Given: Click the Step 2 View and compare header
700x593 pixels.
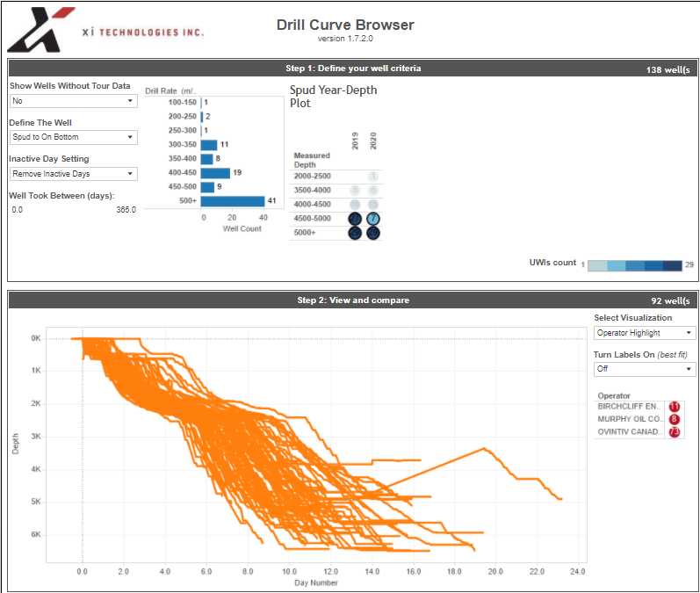Looking at the screenshot, I should tap(353, 300).
